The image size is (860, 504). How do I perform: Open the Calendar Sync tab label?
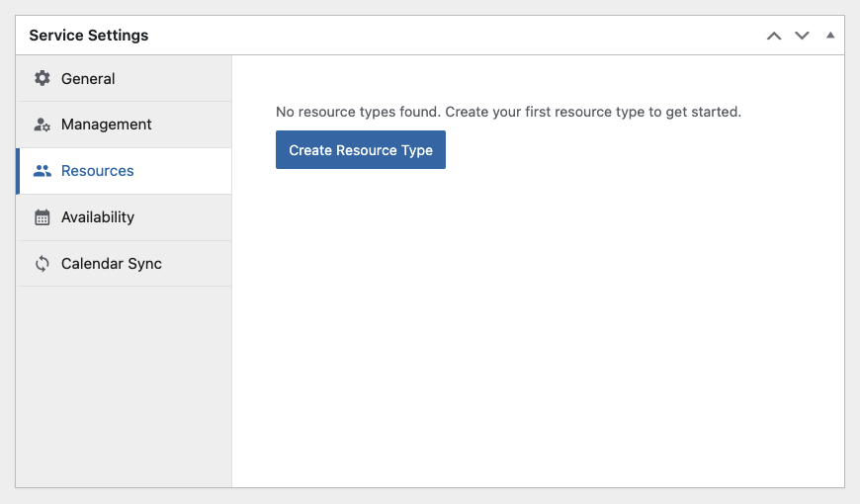pyautogui.click(x=112, y=264)
